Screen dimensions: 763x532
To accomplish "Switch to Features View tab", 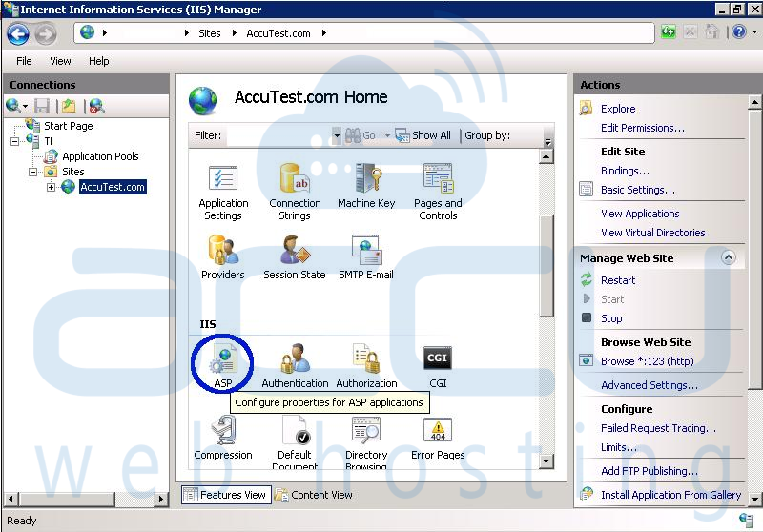I will (x=226, y=495).
